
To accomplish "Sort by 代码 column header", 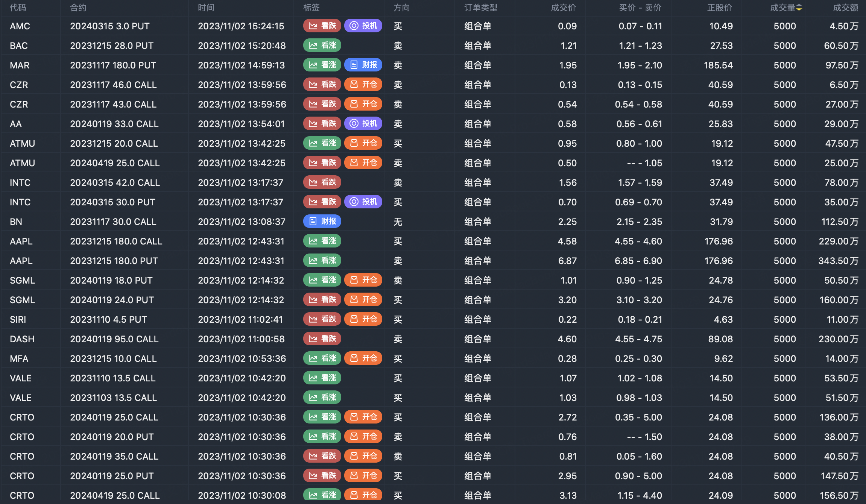I will 18,8.
